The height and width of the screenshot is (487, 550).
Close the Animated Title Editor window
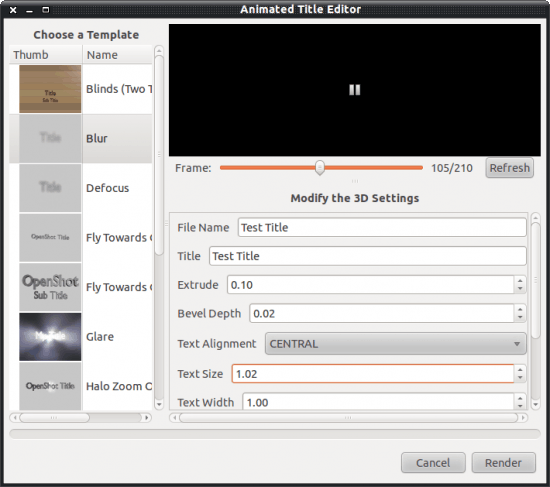point(13,10)
